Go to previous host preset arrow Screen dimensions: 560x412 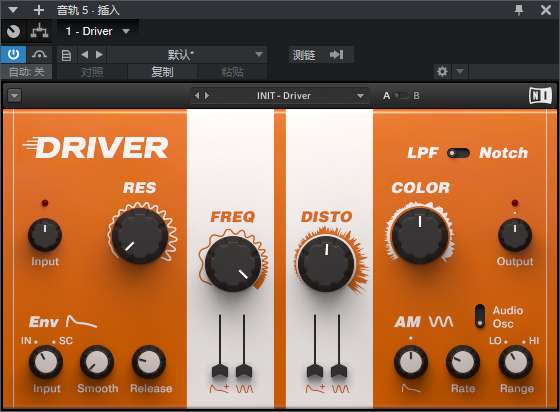pos(84,55)
